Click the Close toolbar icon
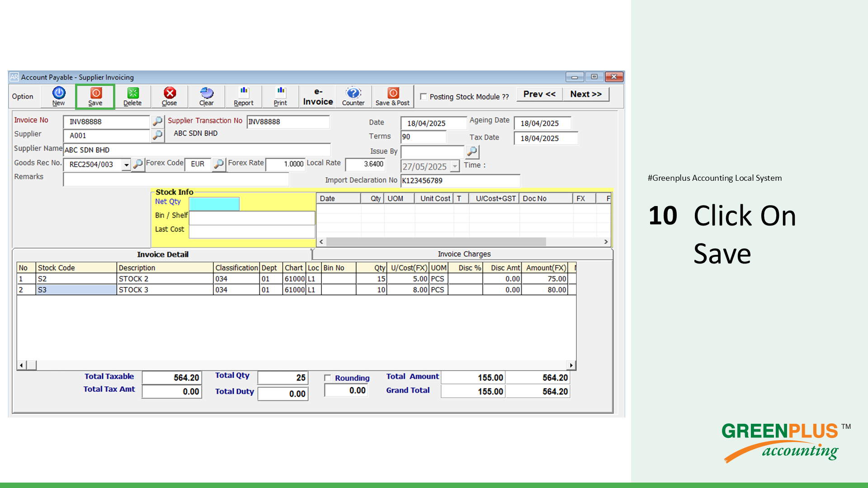This screenshot has width=868, height=488. coord(170,96)
